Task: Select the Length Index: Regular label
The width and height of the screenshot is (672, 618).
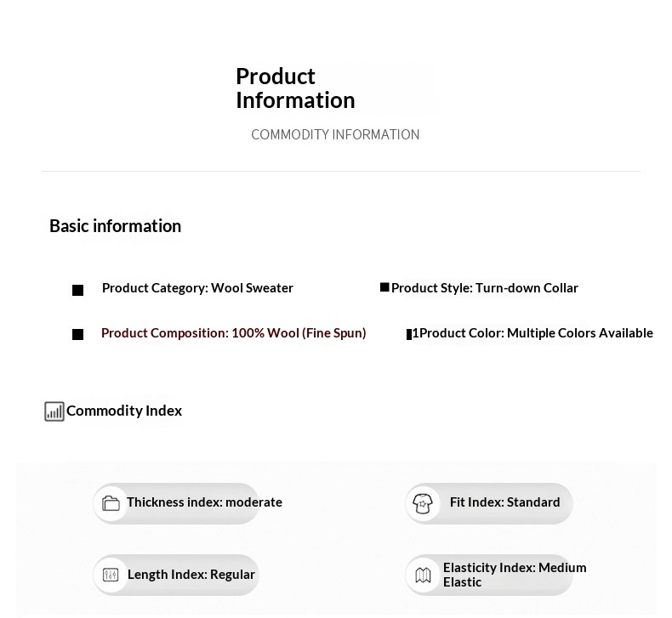Action: click(191, 575)
